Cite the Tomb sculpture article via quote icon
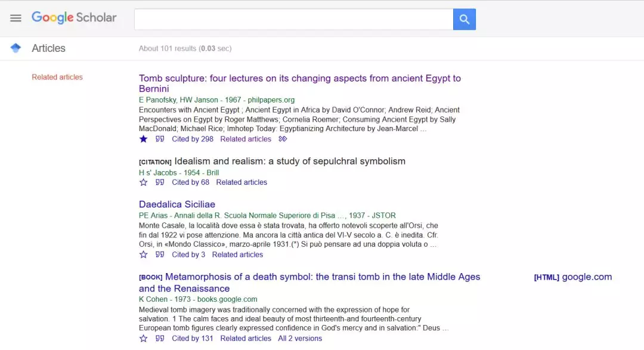The width and height of the screenshot is (644, 350). click(x=160, y=139)
